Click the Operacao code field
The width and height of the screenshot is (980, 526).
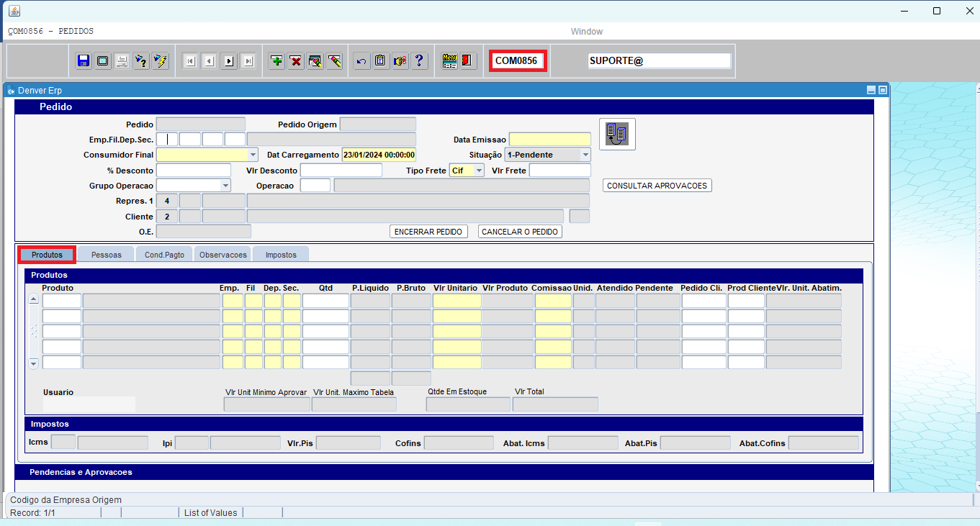(x=315, y=186)
